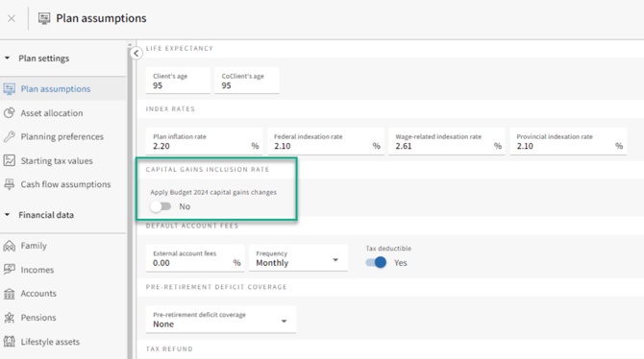644x359 pixels.
Task: Edit the CoClient's age field
Action: click(x=247, y=81)
